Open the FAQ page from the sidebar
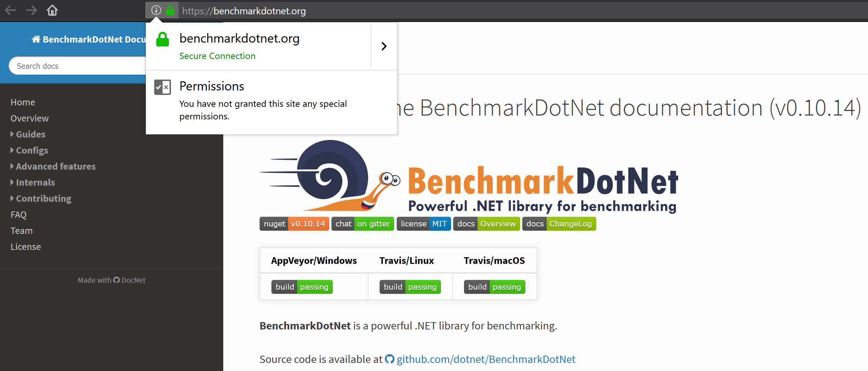Image resolution: width=868 pixels, height=371 pixels. click(18, 214)
